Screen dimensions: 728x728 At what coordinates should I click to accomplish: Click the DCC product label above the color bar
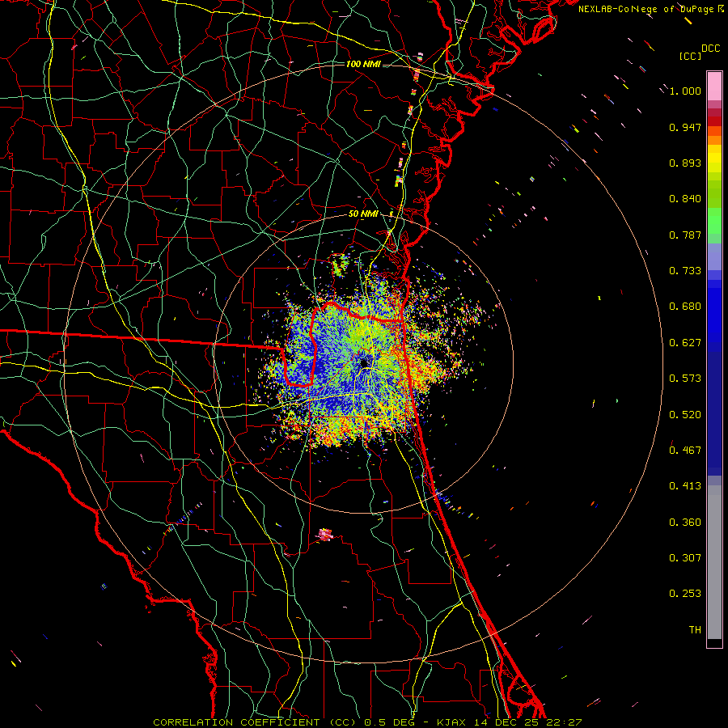(710, 49)
